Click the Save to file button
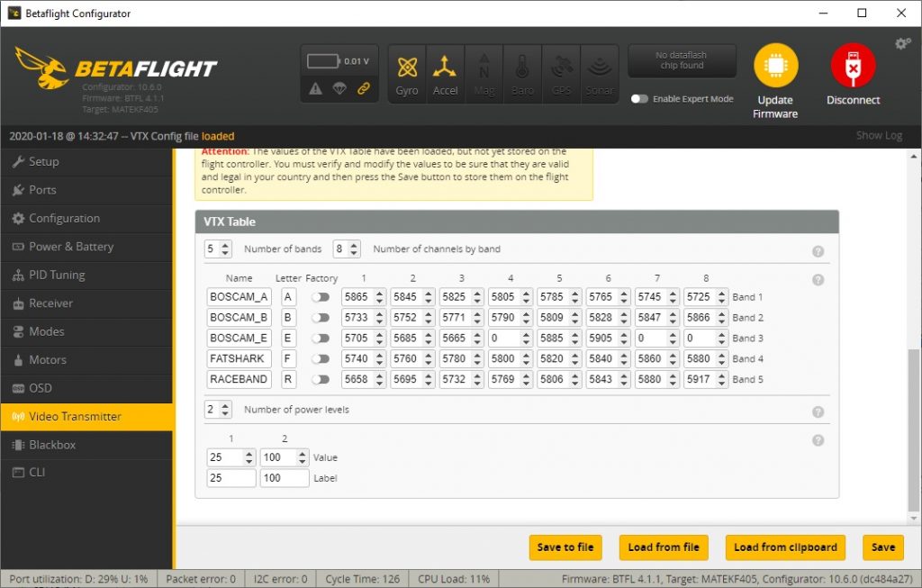This screenshot has width=922, height=588. tap(565, 547)
